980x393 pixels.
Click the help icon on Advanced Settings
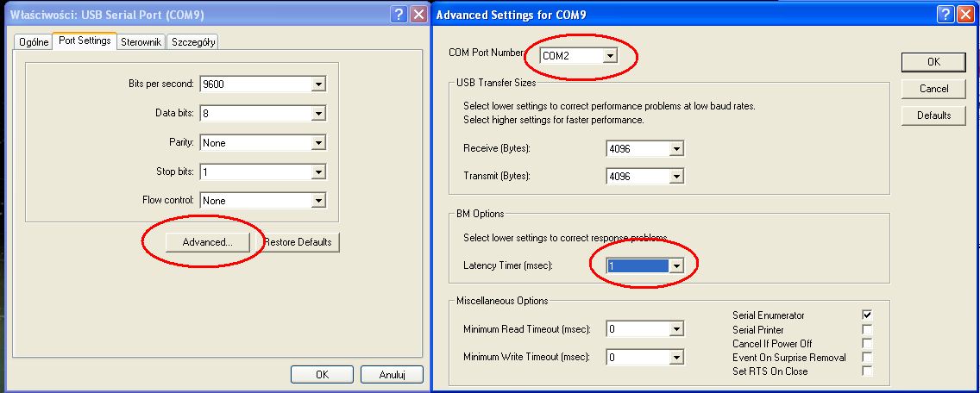click(946, 15)
